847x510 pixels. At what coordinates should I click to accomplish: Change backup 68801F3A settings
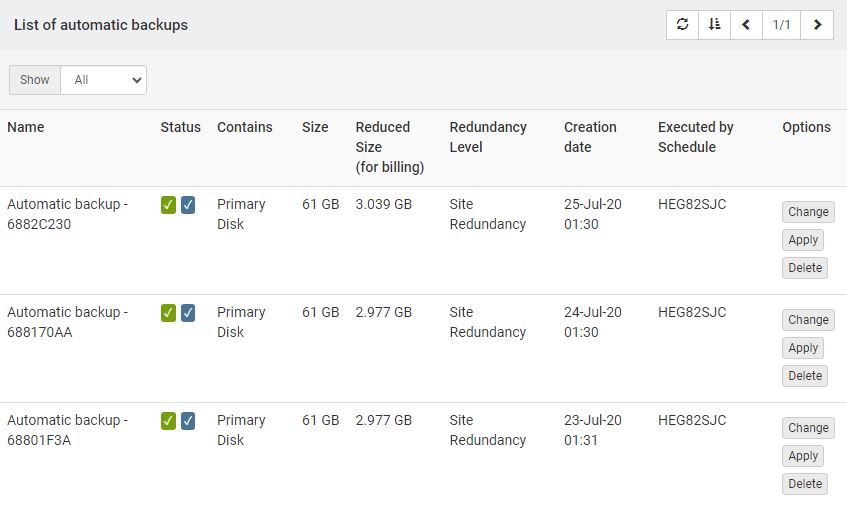coord(808,428)
